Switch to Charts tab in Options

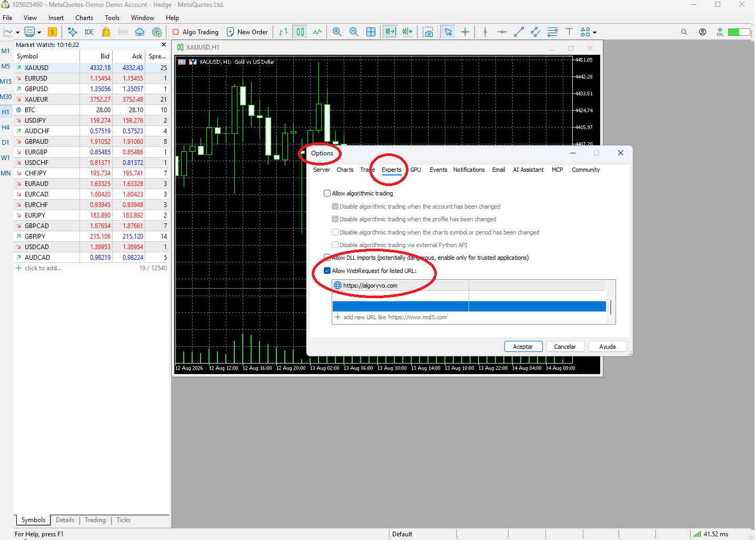coord(345,170)
